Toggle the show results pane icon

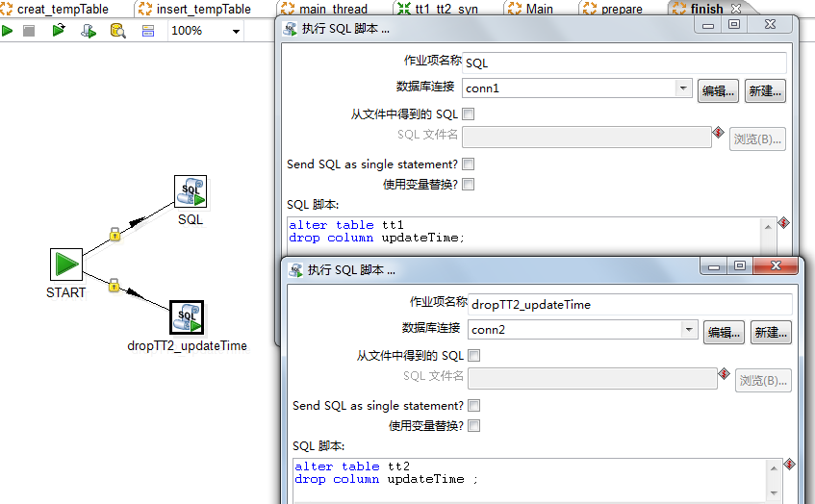click(148, 31)
